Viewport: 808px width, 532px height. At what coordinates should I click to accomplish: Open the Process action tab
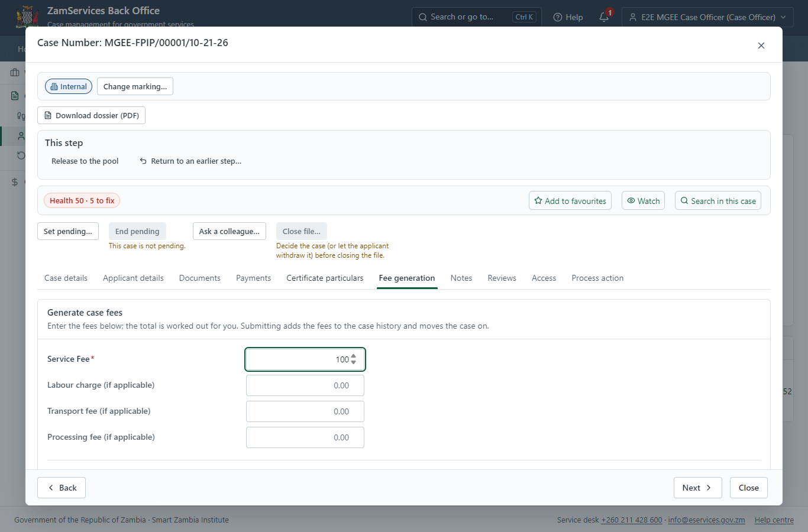(597, 278)
